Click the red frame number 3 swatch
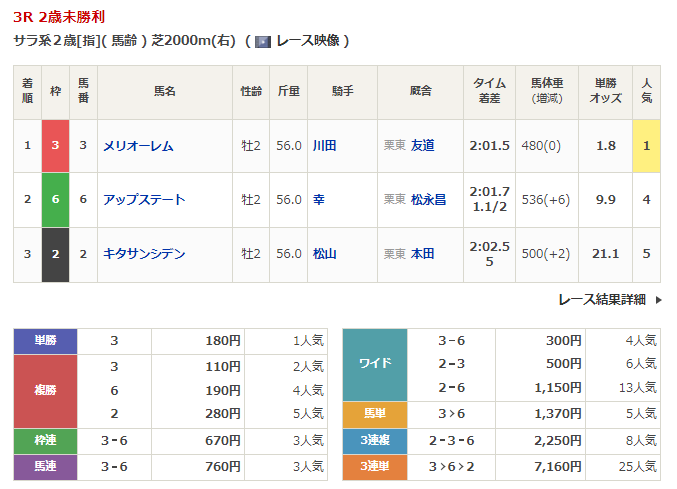Viewport: 677px width, 489px height. click(x=56, y=146)
